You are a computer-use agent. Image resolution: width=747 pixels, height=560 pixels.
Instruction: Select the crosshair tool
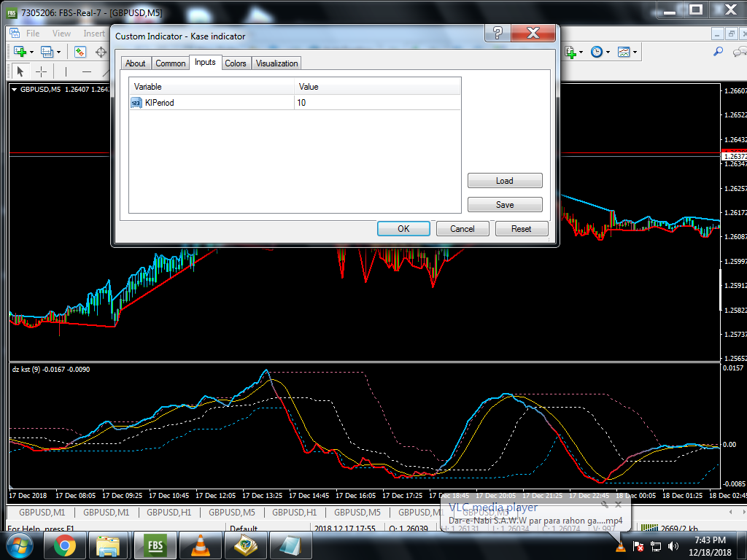tap(42, 71)
